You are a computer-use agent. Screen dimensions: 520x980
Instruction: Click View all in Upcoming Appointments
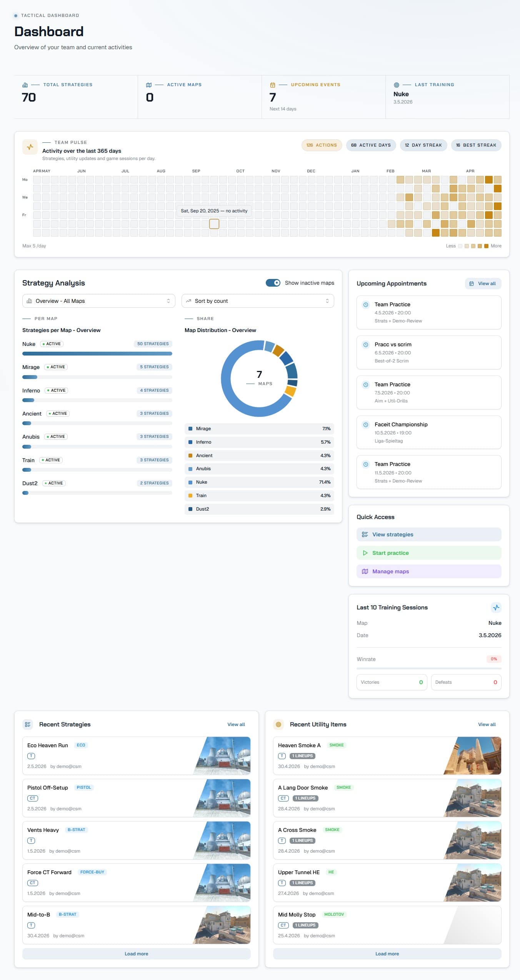(x=483, y=284)
